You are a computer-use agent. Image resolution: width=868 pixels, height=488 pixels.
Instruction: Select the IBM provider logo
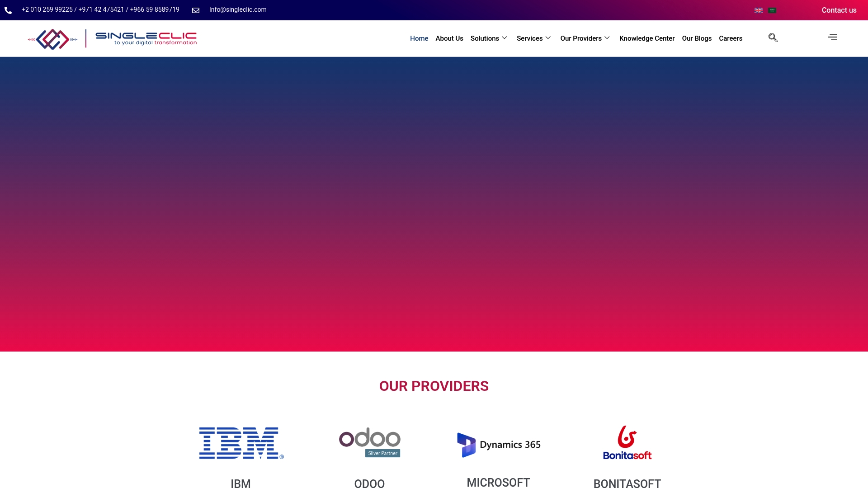point(241,443)
